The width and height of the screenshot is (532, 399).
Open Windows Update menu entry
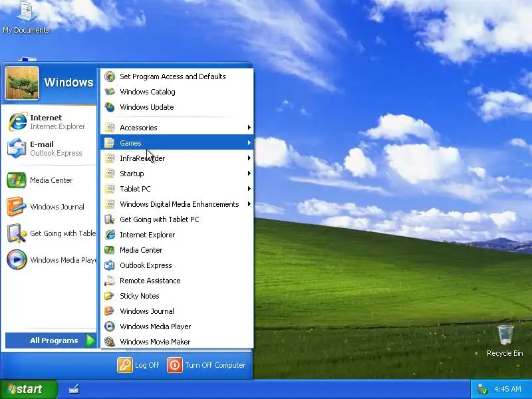click(177, 107)
